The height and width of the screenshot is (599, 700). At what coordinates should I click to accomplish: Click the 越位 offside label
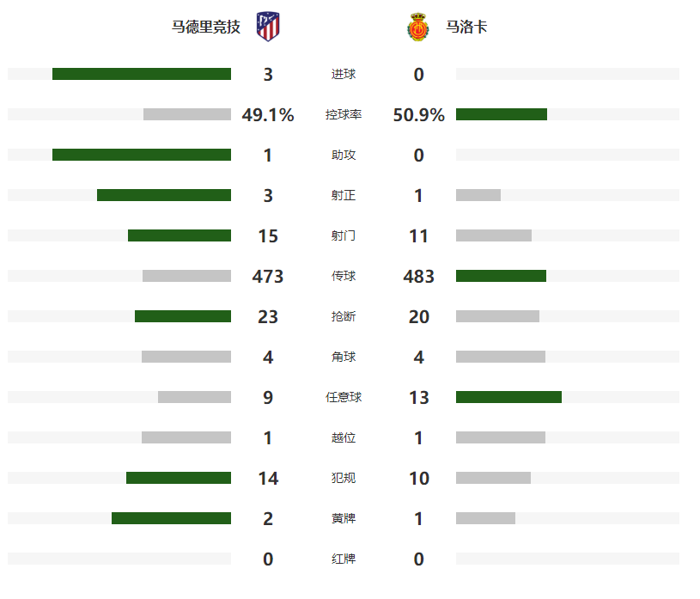tap(344, 437)
